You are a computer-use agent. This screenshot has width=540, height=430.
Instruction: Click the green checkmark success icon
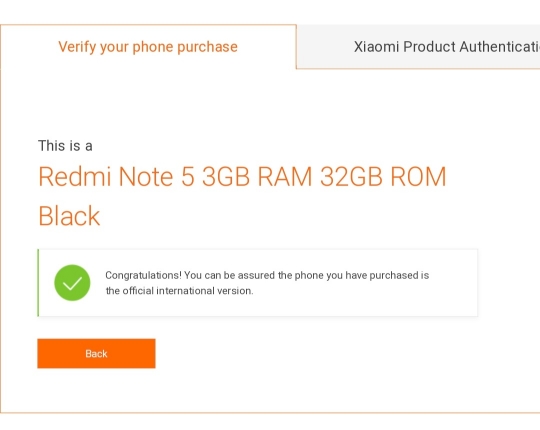pyautogui.click(x=72, y=283)
